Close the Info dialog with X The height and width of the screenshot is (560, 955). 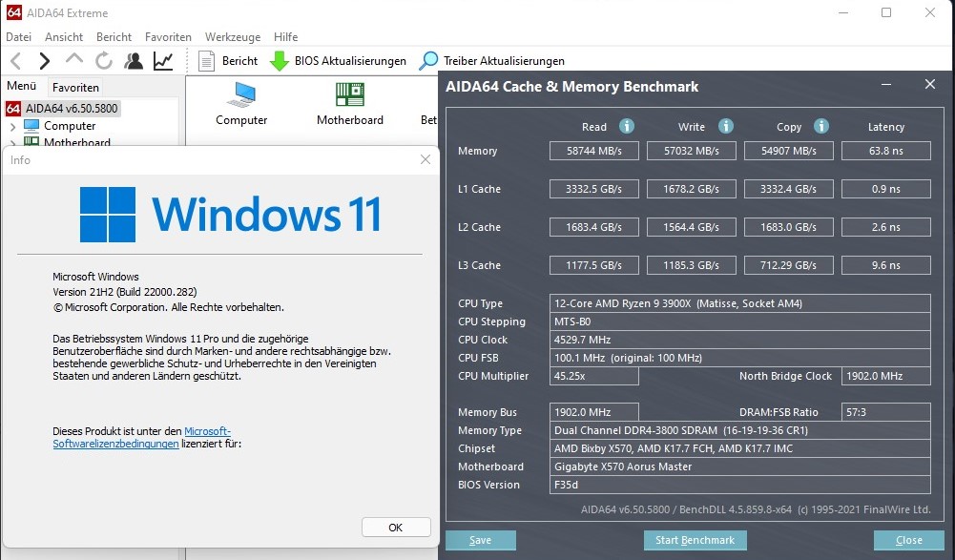click(426, 159)
